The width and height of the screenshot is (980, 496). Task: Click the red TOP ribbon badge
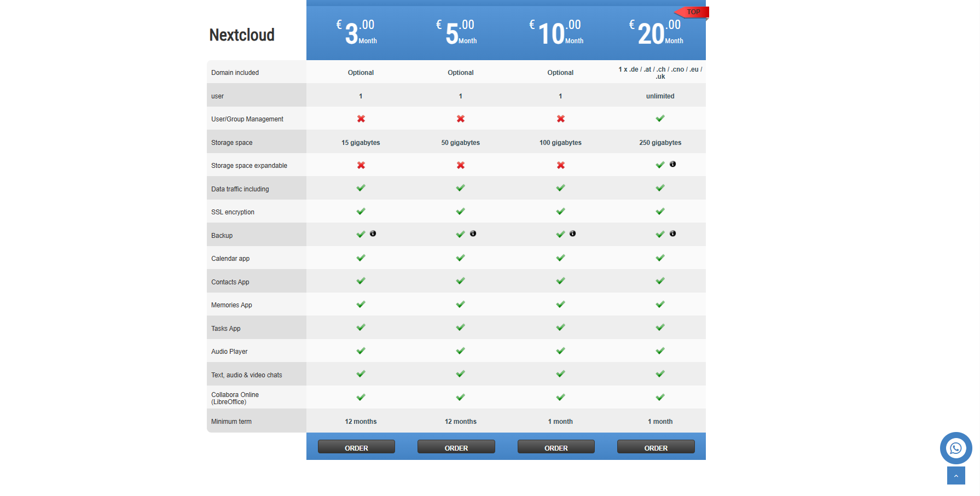coord(692,12)
